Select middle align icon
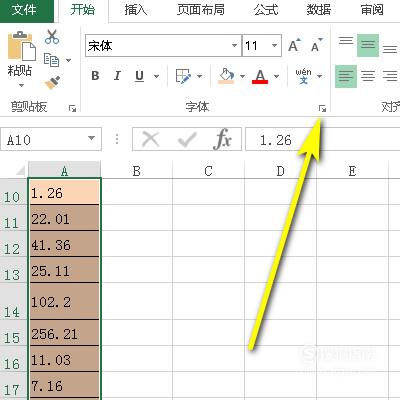Screen dimensions: 400x400 [x=368, y=45]
